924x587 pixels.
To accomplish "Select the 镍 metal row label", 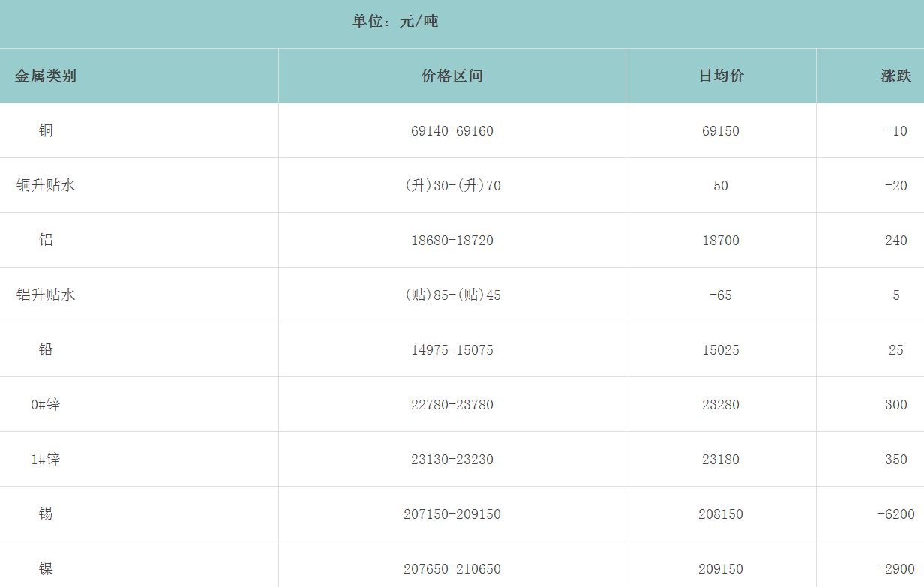I will (x=46, y=568).
